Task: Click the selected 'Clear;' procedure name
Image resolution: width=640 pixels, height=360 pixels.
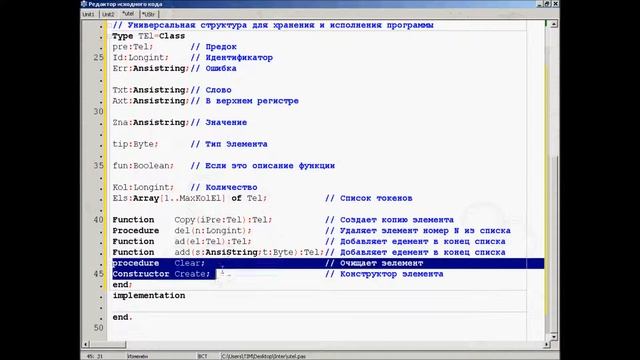Action: [x=189, y=263]
